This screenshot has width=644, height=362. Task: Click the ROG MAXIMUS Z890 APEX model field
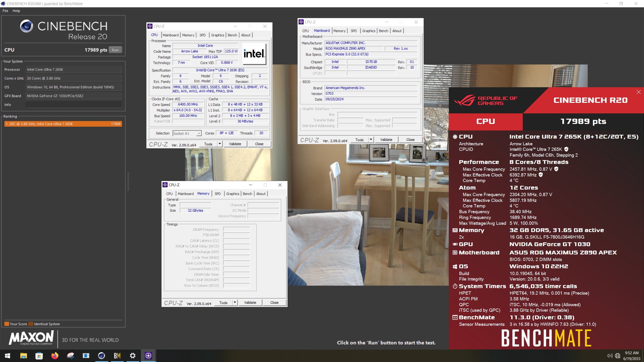point(354,49)
